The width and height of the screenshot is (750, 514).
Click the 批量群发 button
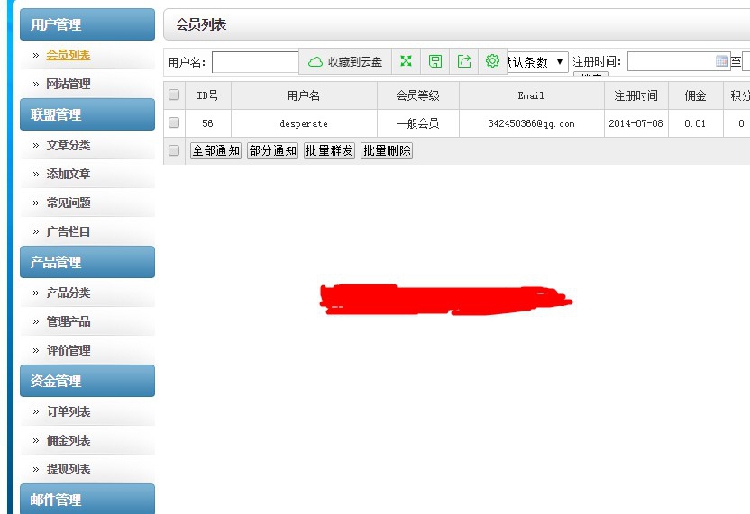[x=329, y=151]
